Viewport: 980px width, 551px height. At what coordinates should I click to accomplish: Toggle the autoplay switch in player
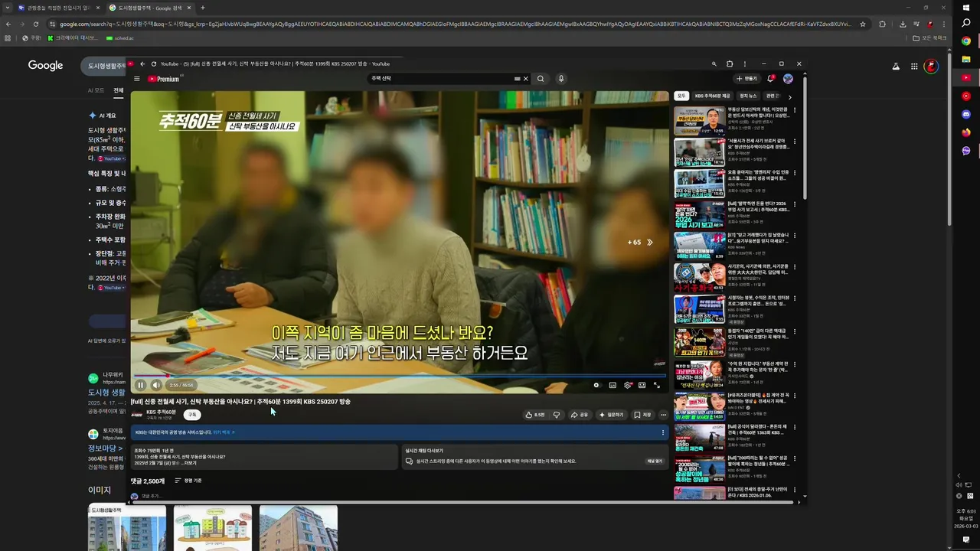point(596,385)
